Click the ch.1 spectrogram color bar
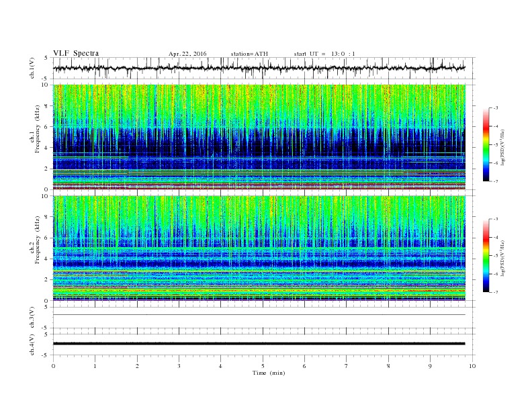This screenshot has width=532, height=411. 486,145
